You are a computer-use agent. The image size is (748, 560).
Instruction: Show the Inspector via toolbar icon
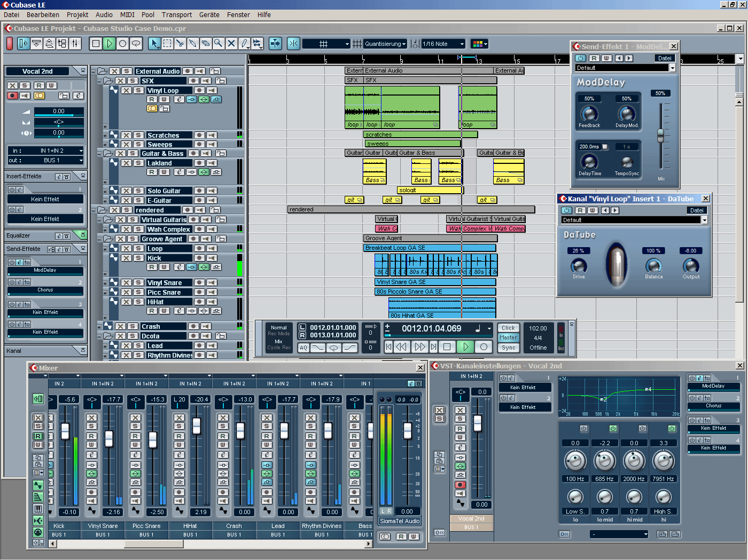pyautogui.click(x=24, y=44)
